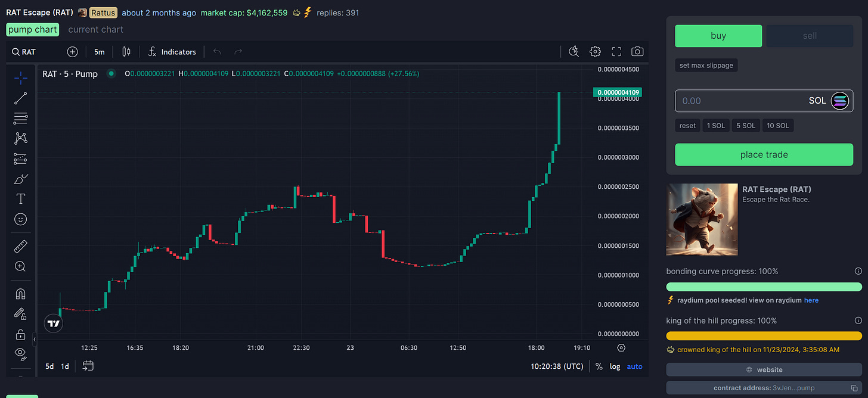Choose the 10 SOL preset
This screenshot has width=868, height=398.
pos(778,126)
